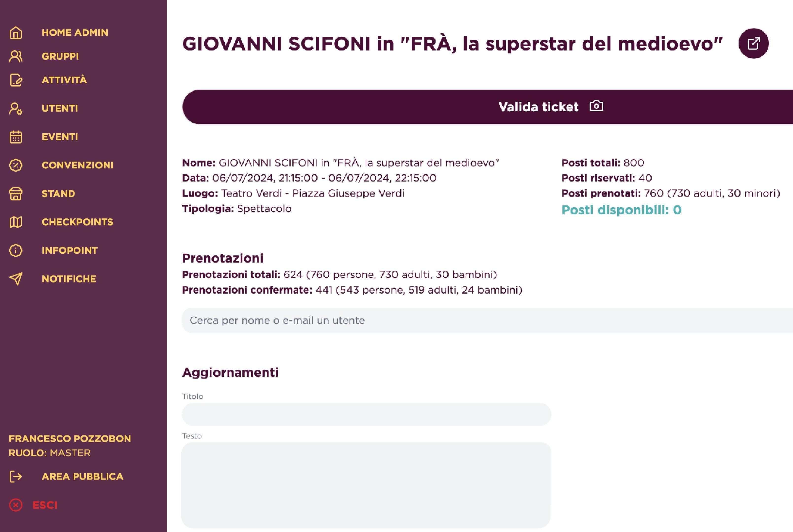Open the NOTIFICHE menu entry

point(69,279)
